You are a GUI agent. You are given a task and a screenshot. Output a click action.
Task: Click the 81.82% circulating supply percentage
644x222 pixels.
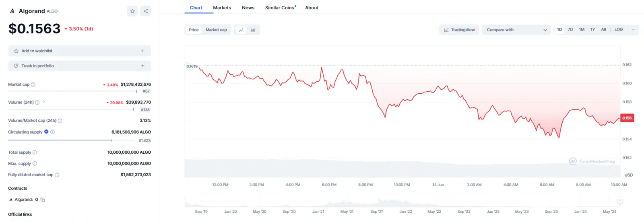pos(144,140)
